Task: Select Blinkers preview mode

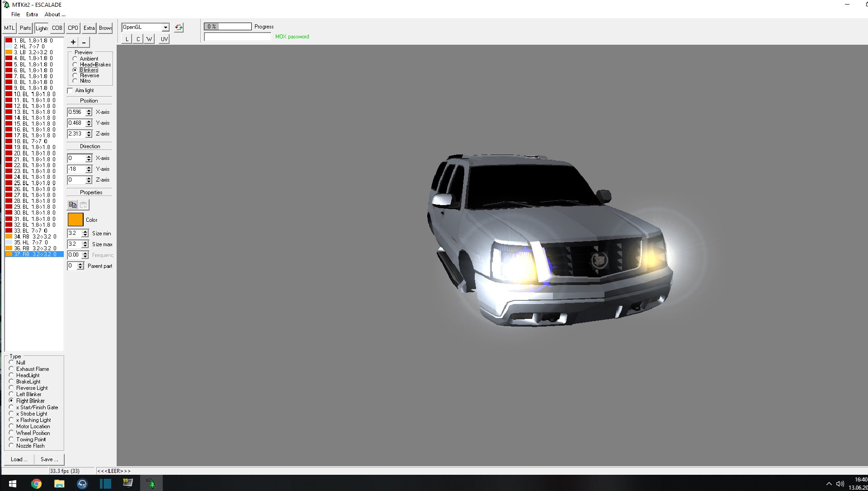Action: (x=75, y=70)
